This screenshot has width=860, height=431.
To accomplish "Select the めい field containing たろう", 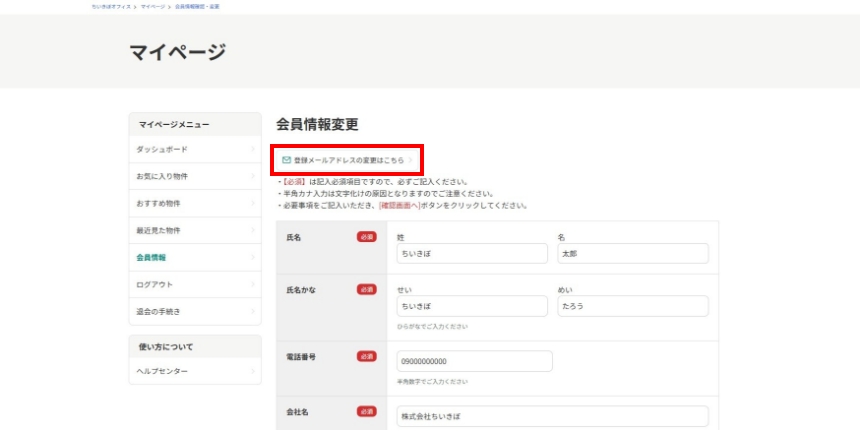I will tap(632, 307).
